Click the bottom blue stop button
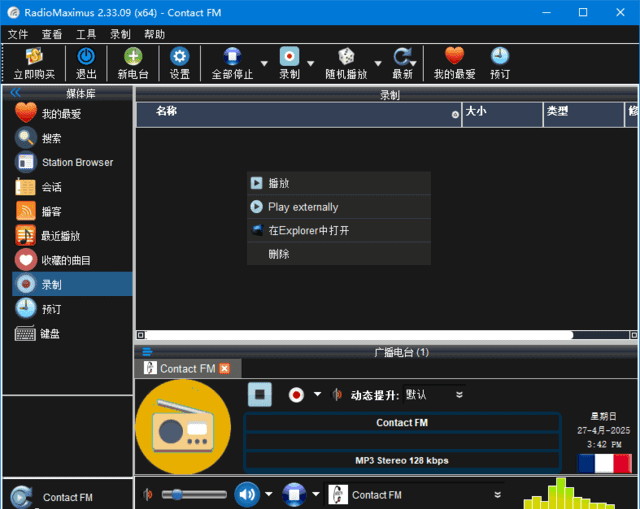This screenshot has height=509, width=640. 294,494
